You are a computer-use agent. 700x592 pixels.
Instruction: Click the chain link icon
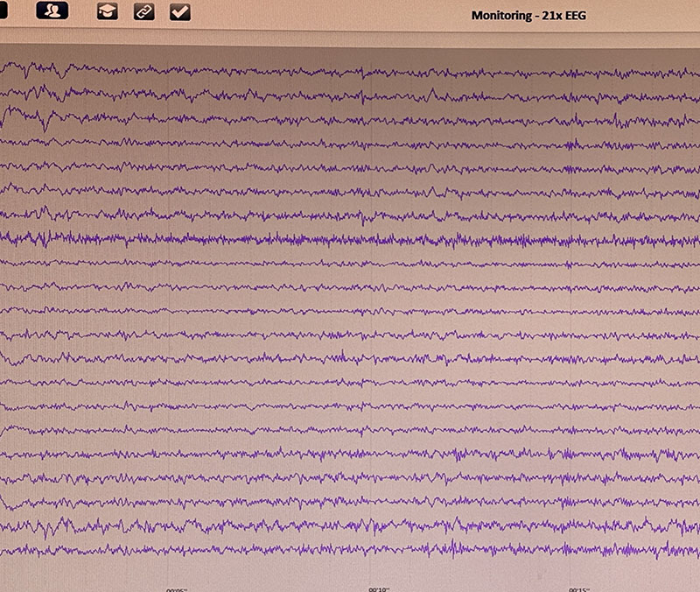143,11
